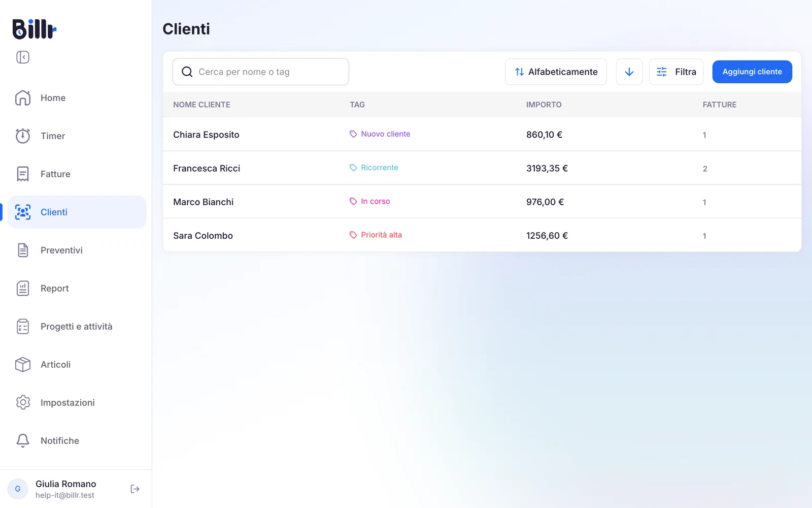This screenshot has width=812, height=508.
Task: Click the help-it@billr.test email
Action: click(65, 495)
